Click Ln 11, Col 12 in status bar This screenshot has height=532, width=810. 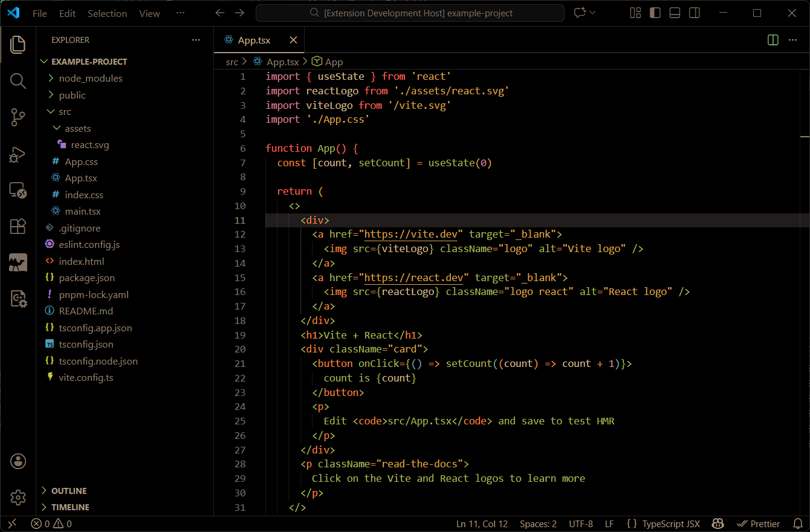click(482, 524)
